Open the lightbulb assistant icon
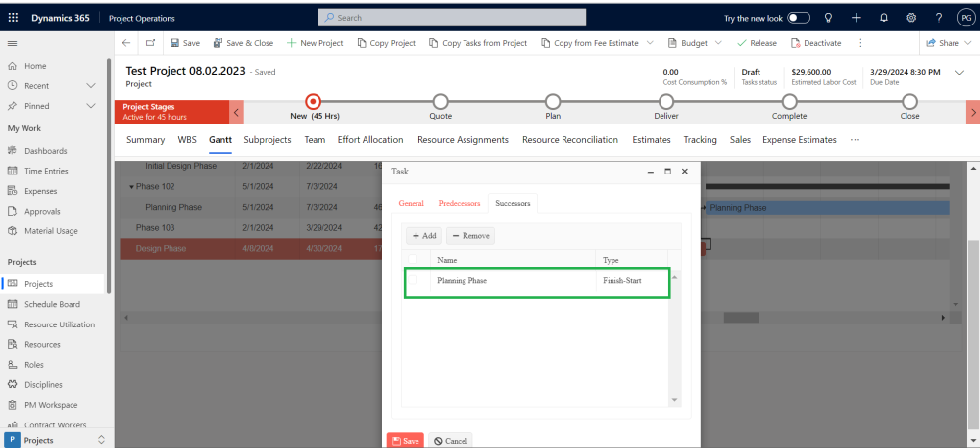 pos(829,18)
